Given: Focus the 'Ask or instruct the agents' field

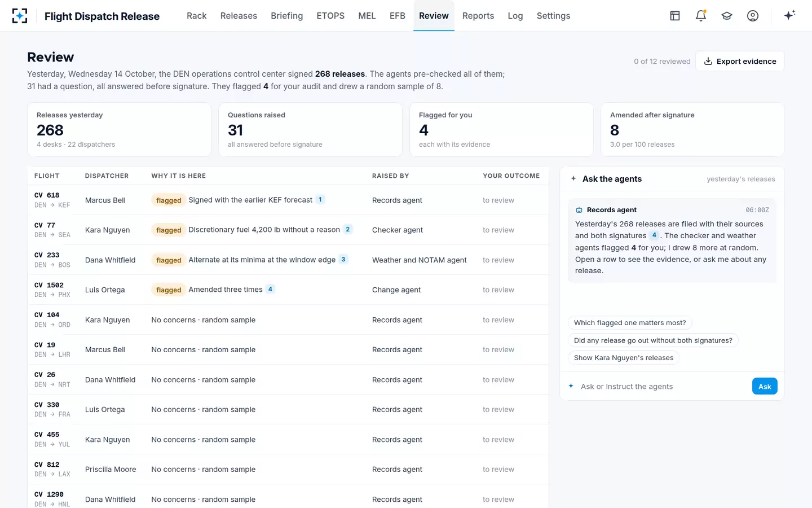Looking at the screenshot, I should 663,387.
